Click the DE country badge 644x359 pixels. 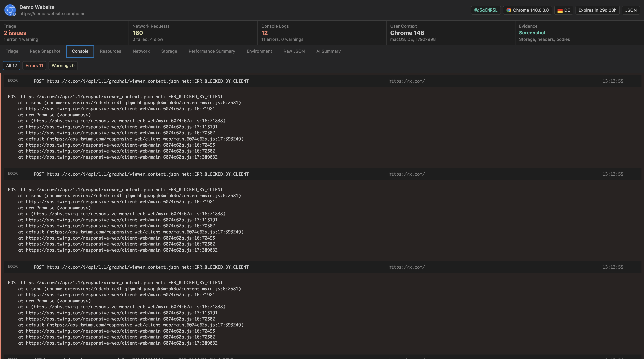(x=563, y=10)
